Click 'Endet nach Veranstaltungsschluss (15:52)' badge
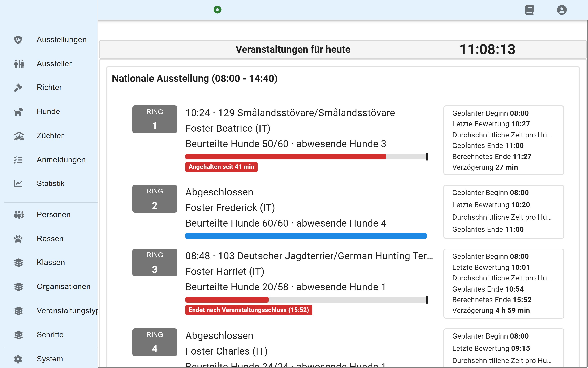This screenshot has height=368, width=588. point(249,310)
